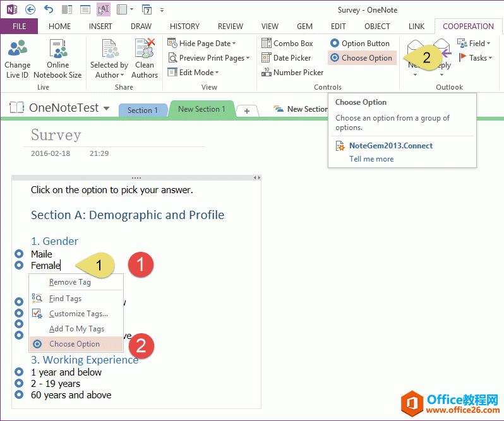Open the Tasks dropdown arrow
The height and width of the screenshot is (421, 504).
(x=490, y=58)
